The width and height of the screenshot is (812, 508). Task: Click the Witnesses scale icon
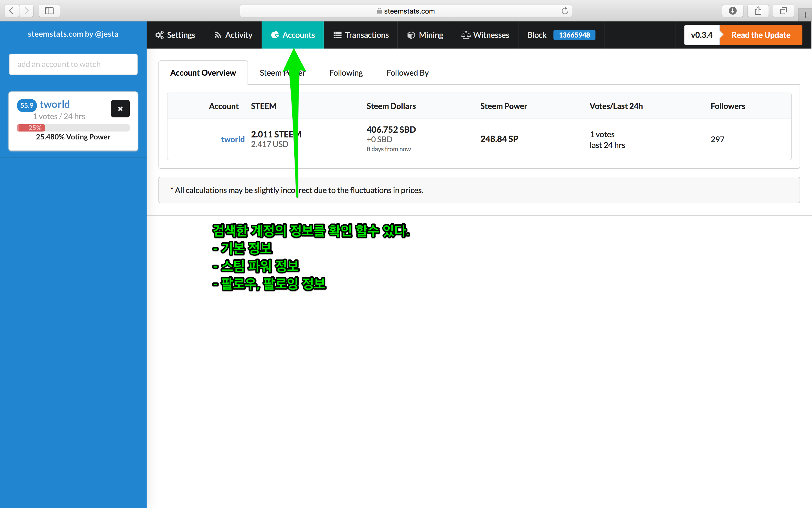point(466,35)
